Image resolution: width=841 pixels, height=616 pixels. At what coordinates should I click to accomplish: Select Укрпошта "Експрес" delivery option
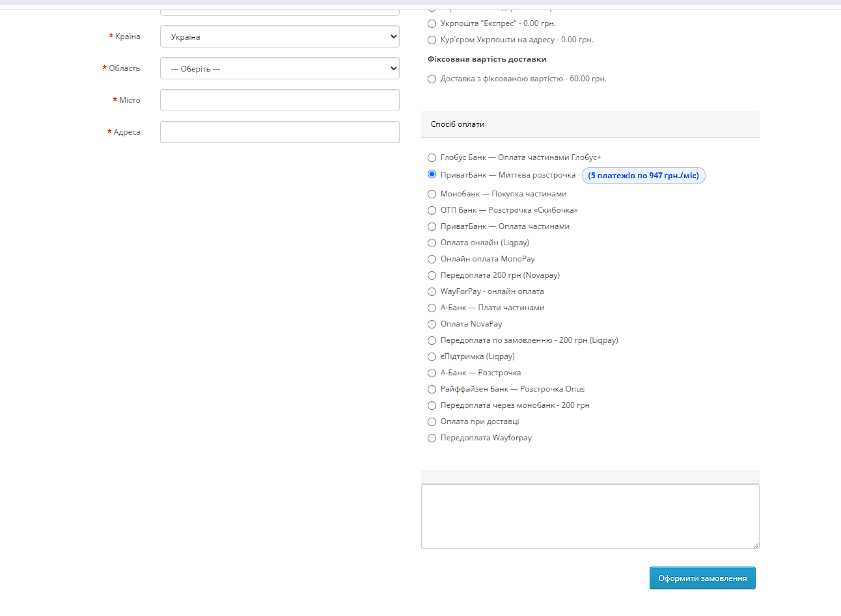432,23
